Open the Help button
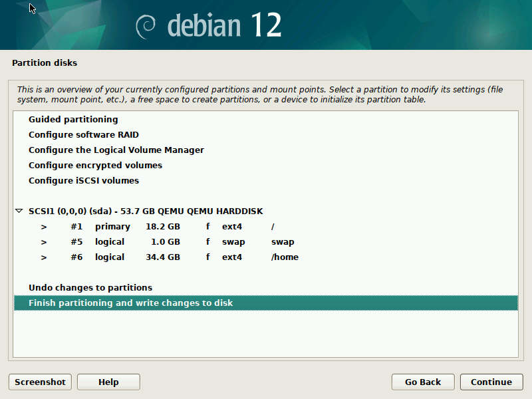The height and width of the screenshot is (399, 532). (108, 382)
